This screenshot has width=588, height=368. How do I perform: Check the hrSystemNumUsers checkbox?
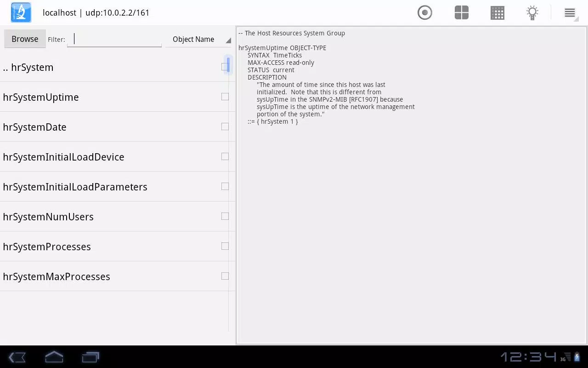click(x=225, y=216)
